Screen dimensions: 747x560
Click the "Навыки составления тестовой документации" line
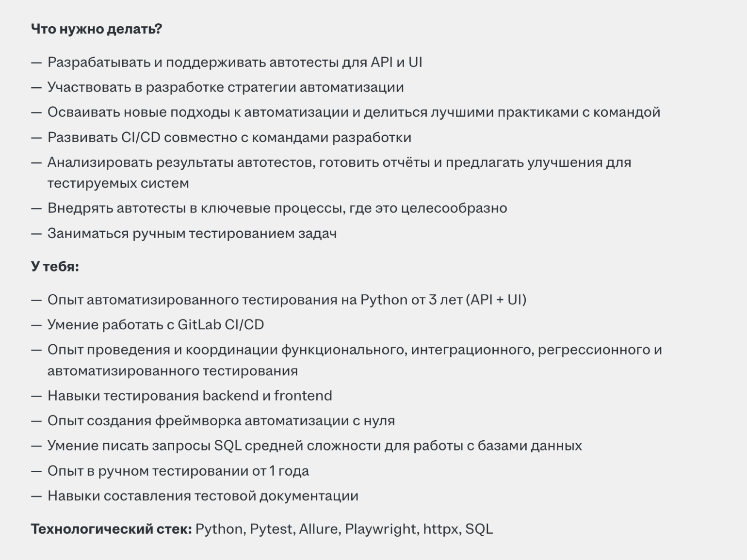(x=203, y=496)
